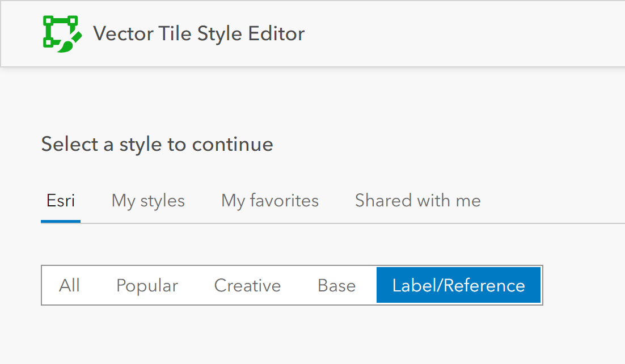Click the Vector Tile Style Editor title
This screenshot has height=364, width=625.
[200, 33]
